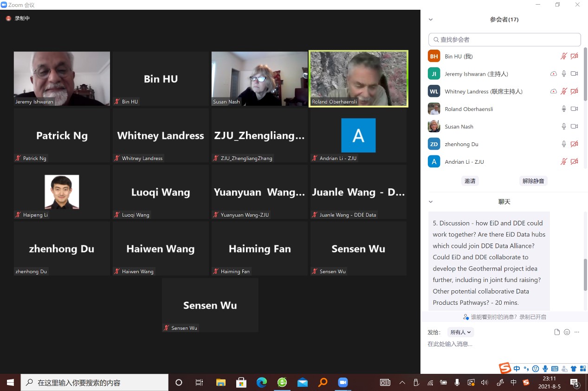Open the Sogou soft keyboard icon
This screenshot has height=391, width=588.
[x=554, y=369]
